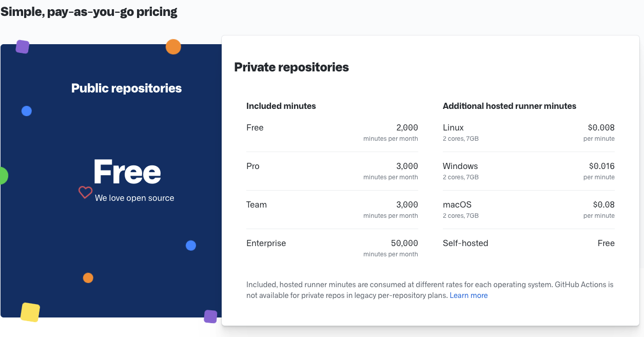Screen dimensions: 644x337
Task: Click the blue dot below We love open source
Action: click(191, 246)
